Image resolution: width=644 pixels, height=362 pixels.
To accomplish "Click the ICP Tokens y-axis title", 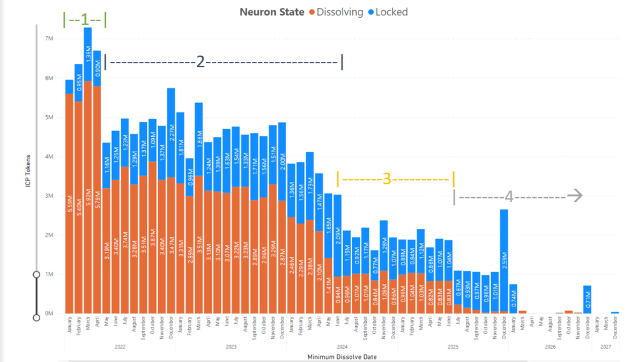I will tap(29, 171).
